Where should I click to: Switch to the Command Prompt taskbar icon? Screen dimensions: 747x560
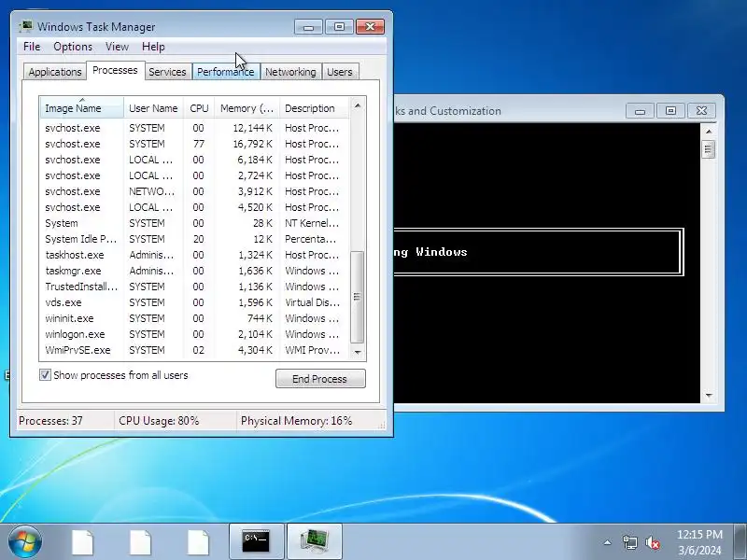click(x=256, y=541)
